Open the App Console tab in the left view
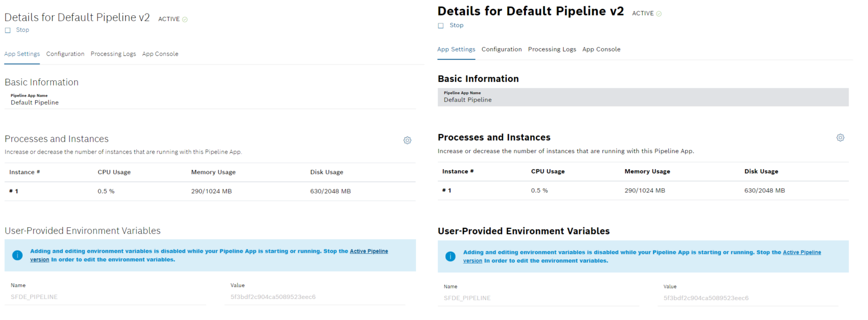The height and width of the screenshot is (320, 868). (160, 54)
